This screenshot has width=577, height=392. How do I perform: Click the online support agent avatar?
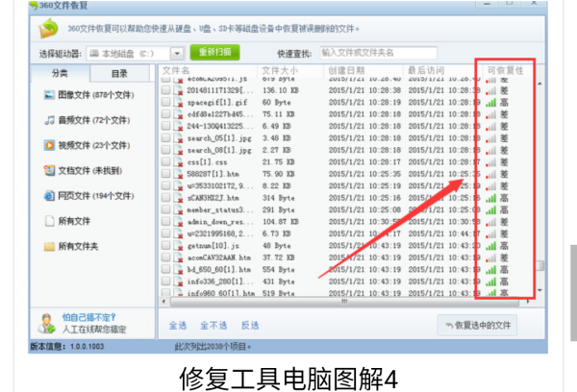47,323
